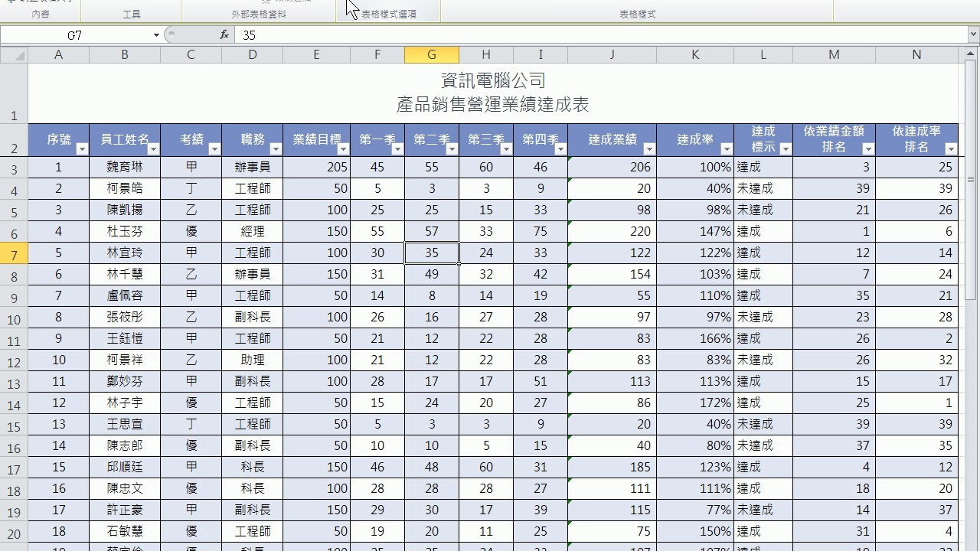Open the 職務 filter dropdown
The height and width of the screenshot is (551, 980).
tap(275, 148)
